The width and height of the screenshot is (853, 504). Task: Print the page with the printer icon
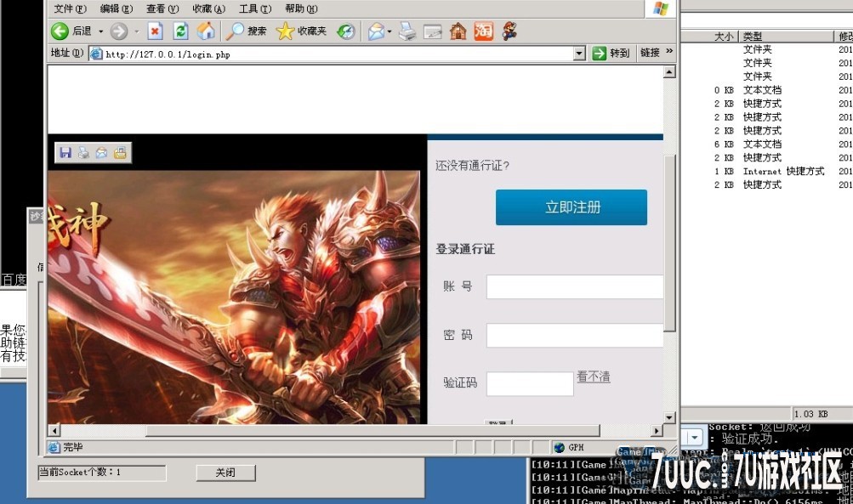coord(407,31)
